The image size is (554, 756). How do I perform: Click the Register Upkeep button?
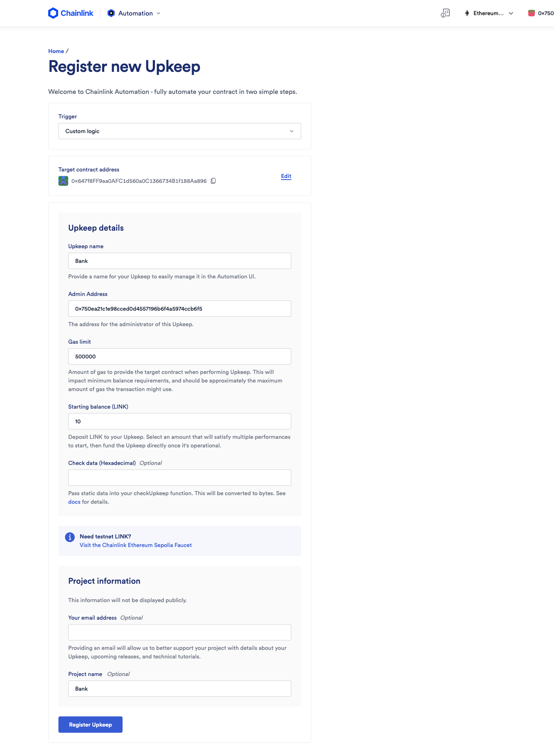tap(90, 725)
